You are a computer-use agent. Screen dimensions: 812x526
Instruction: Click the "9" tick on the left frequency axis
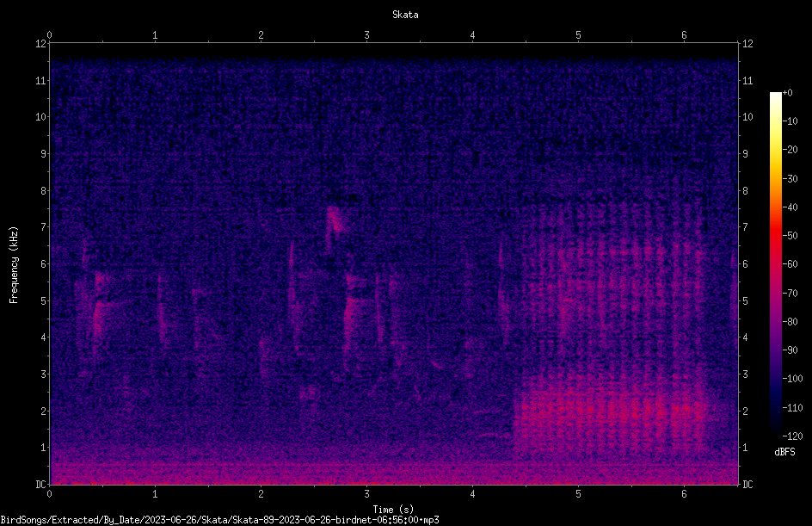(x=44, y=154)
